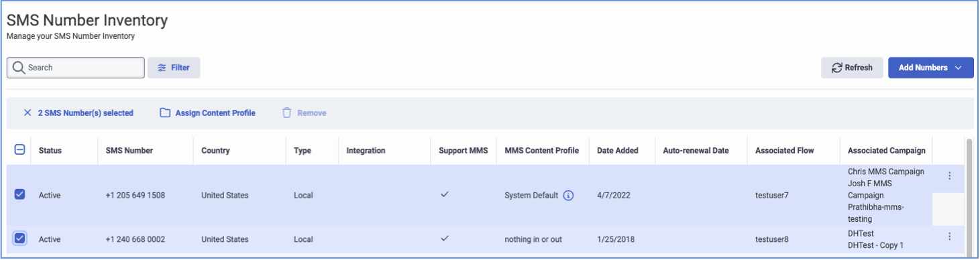Click the Type column header
The width and height of the screenshot is (980, 260).
pyautogui.click(x=303, y=151)
